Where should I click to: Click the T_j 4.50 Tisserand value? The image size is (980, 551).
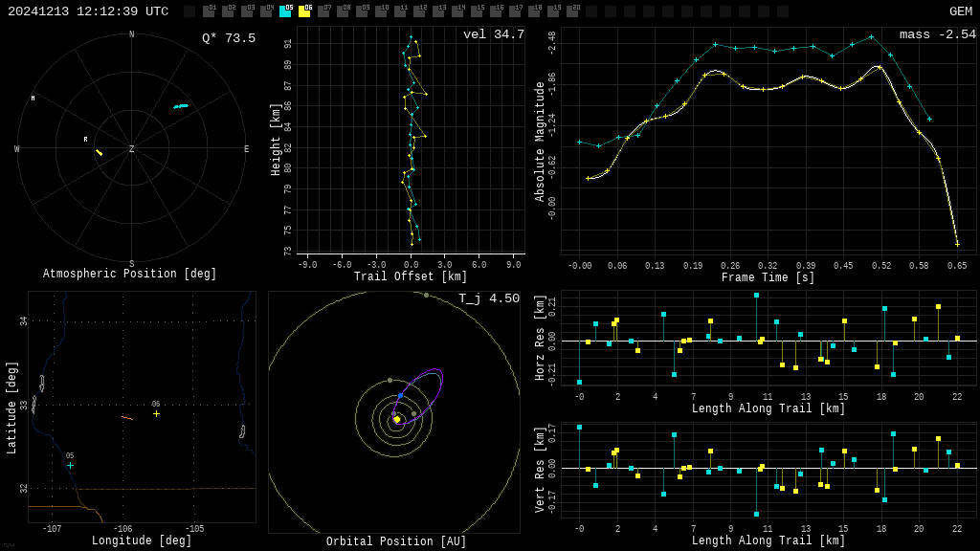488,298
